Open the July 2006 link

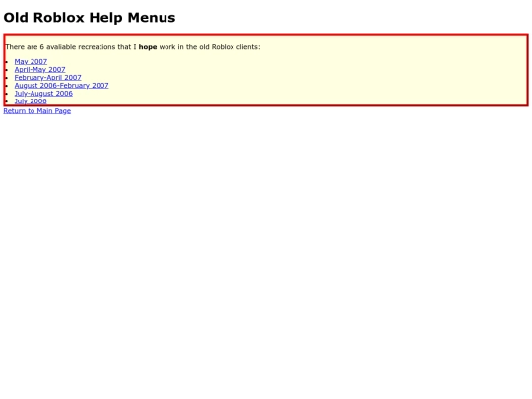[x=31, y=100]
